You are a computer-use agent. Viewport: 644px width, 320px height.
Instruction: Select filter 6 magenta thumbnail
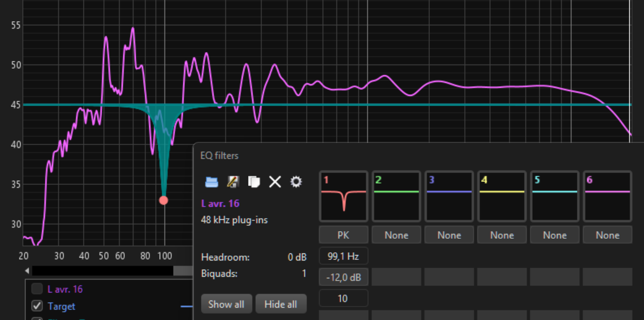(x=607, y=197)
